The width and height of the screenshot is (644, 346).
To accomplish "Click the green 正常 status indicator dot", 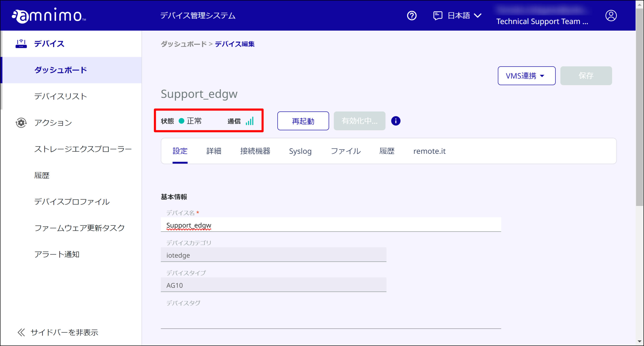I will click(x=181, y=121).
